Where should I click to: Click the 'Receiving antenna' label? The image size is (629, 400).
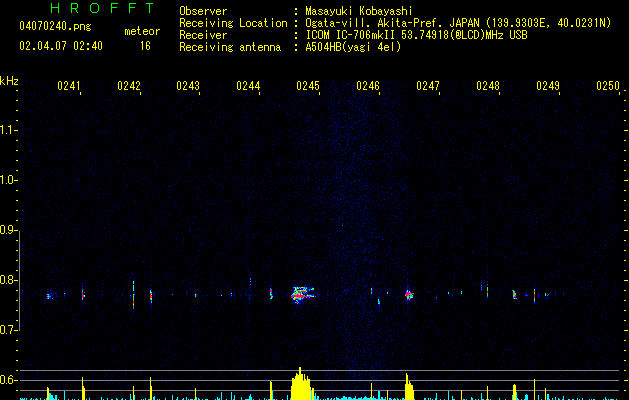point(230,47)
